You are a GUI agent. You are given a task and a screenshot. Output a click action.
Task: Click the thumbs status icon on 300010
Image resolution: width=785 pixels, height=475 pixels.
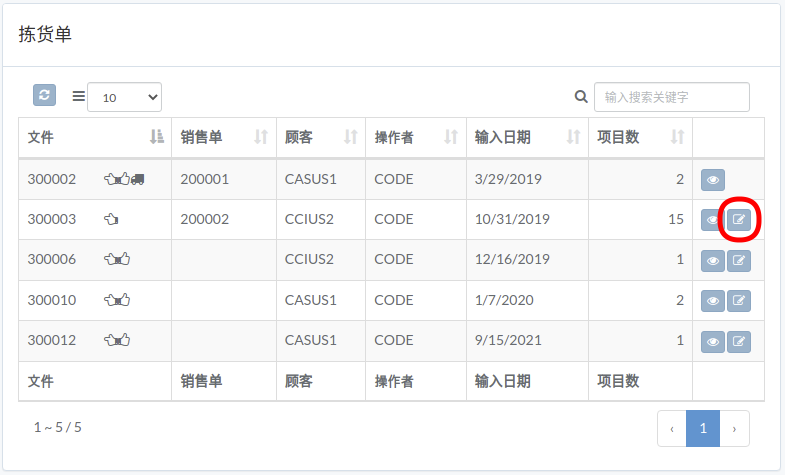click(117, 300)
